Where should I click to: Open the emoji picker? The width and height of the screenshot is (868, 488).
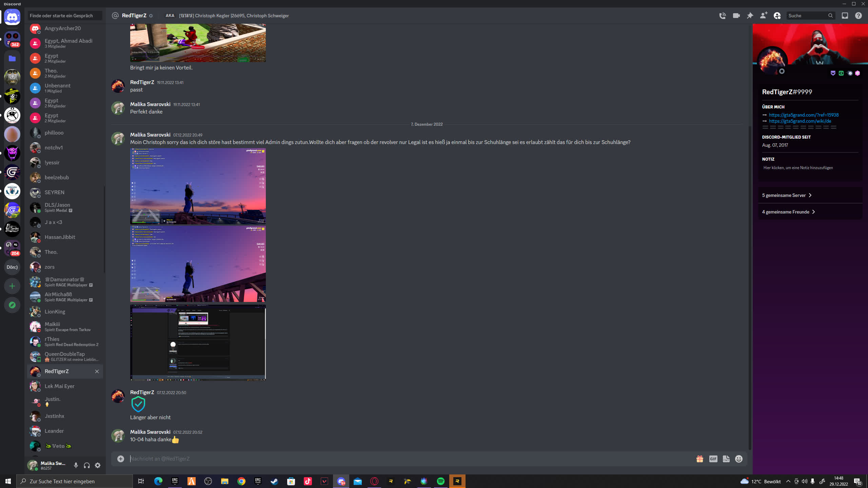[x=739, y=459]
